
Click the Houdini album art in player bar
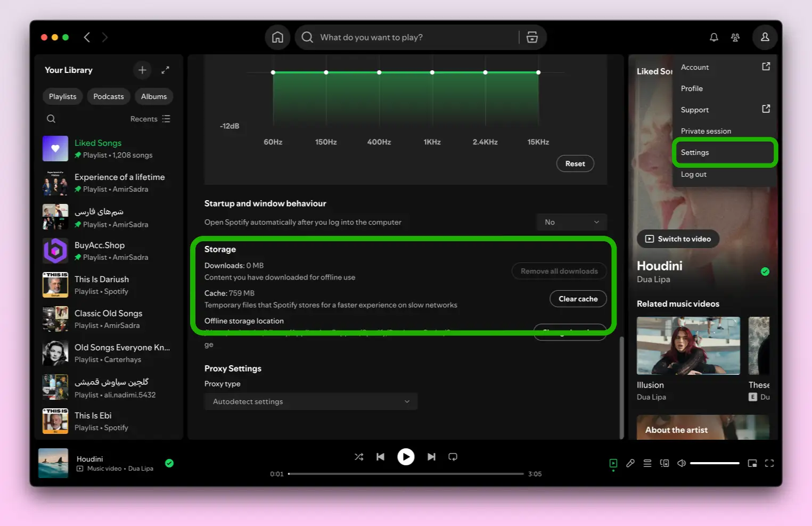point(53,463)
